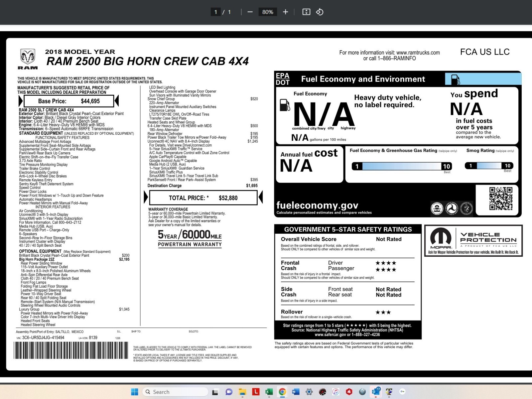Open Settings gear in the taskbar
The width and height of the screenshot is (532, 399).
309,392
